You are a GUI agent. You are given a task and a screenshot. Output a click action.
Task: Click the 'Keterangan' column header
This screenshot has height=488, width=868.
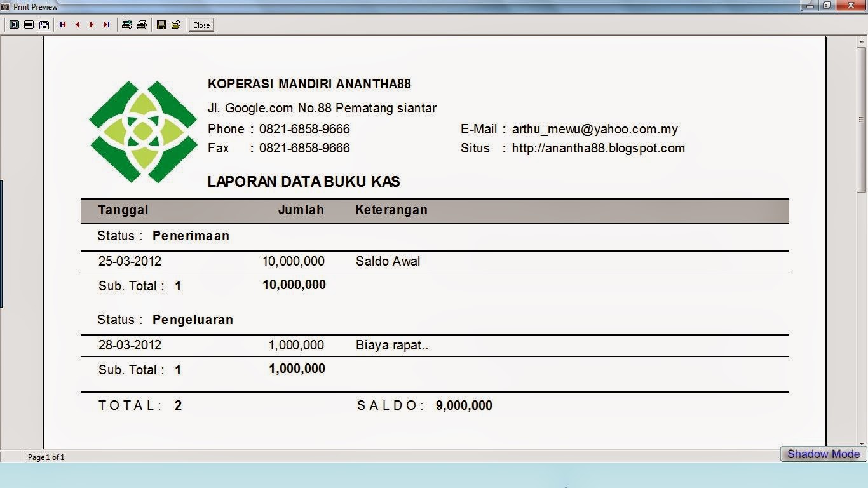391,210
